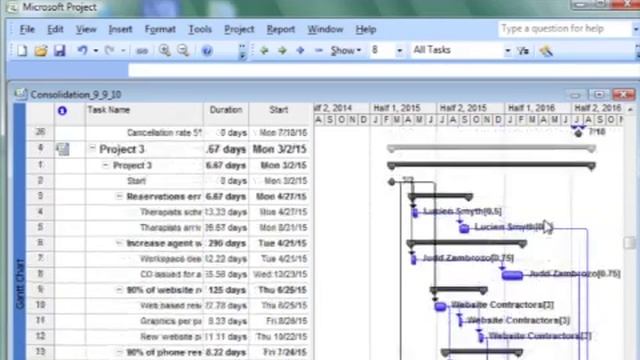Click the Hide Subtasks minus icon

point(319,51)
